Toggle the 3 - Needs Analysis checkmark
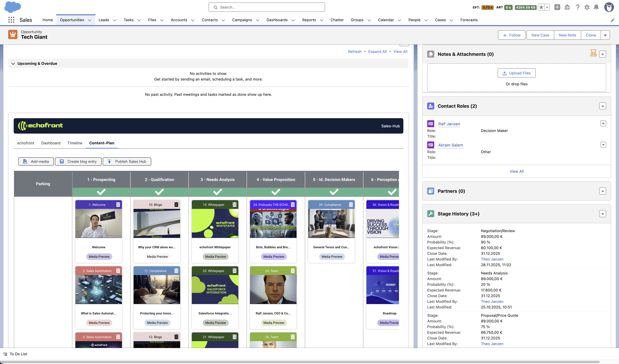619x364 pixels. (217, 192)
